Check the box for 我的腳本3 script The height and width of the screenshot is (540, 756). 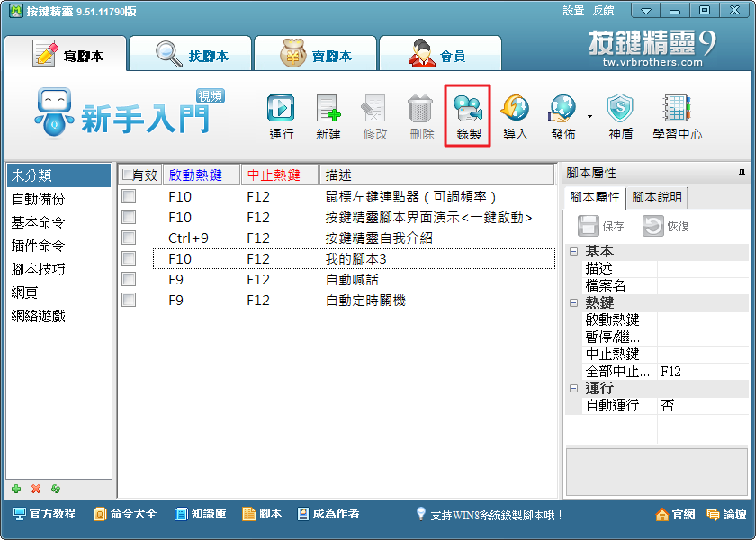click(x=129, y=258)
